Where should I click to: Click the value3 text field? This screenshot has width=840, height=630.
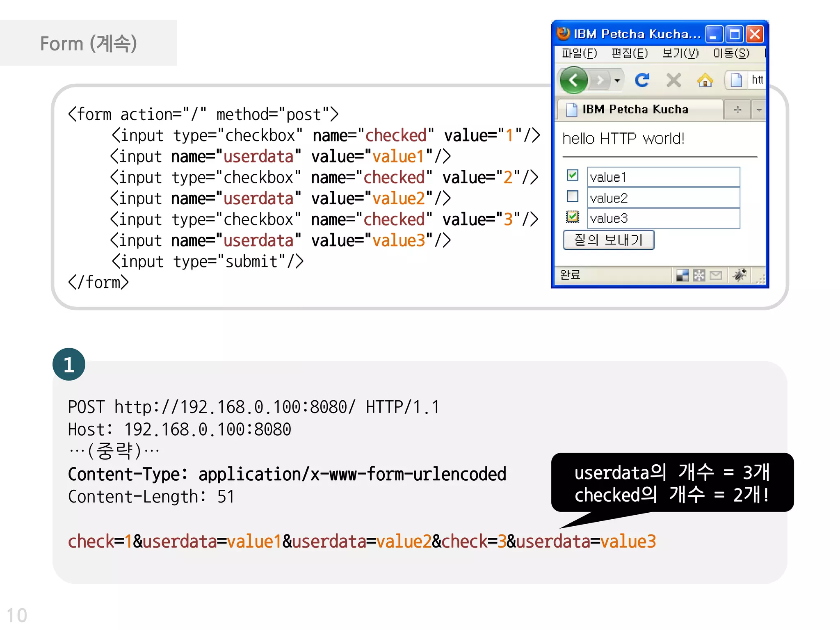pos(663,218)
